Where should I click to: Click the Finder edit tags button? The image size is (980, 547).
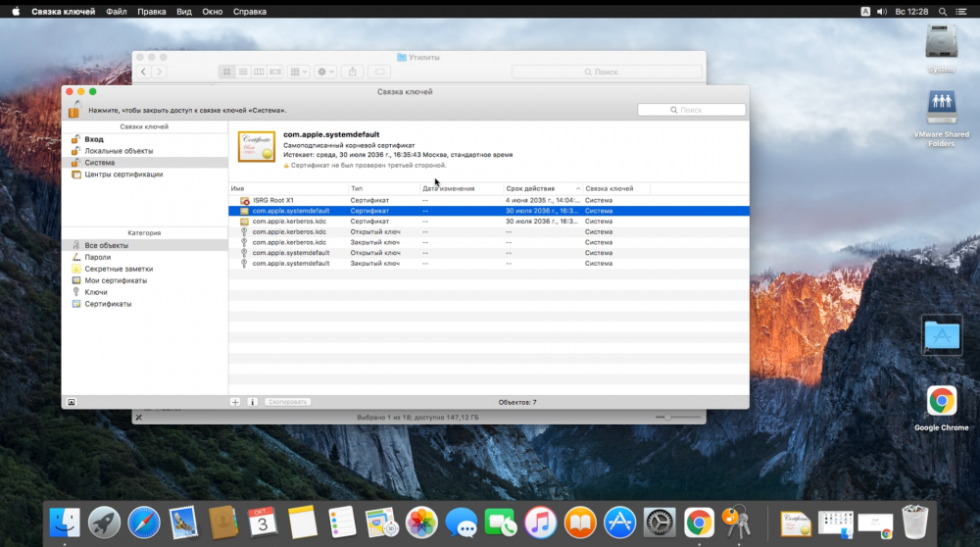point(379,72)
